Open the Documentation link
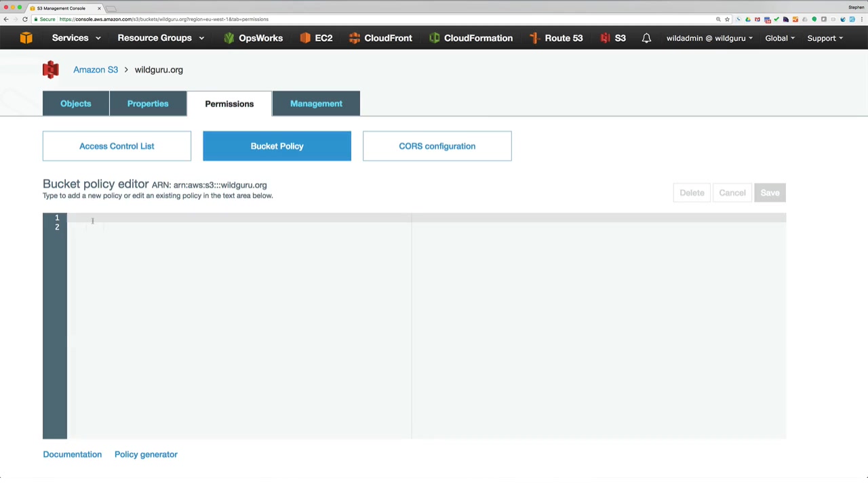This screenshot has width=868, height=488. pyautogui.click(x=72, y=455)
